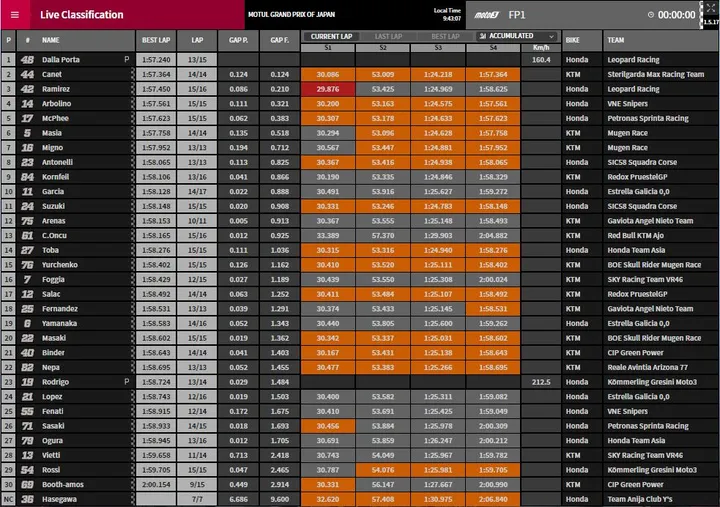Sort by the BEST LAP column header

tap(156, 40)
